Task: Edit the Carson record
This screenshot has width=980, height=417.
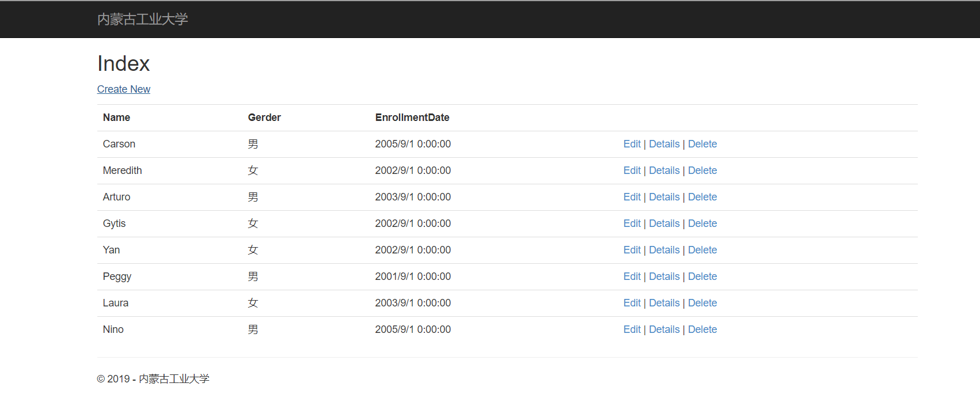Action: click(632, 144)
